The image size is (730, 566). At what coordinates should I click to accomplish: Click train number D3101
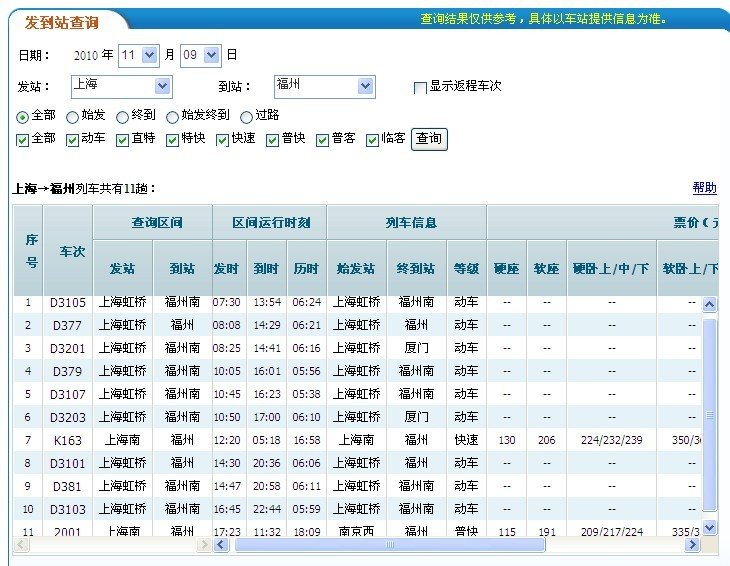tap(68, 464)
